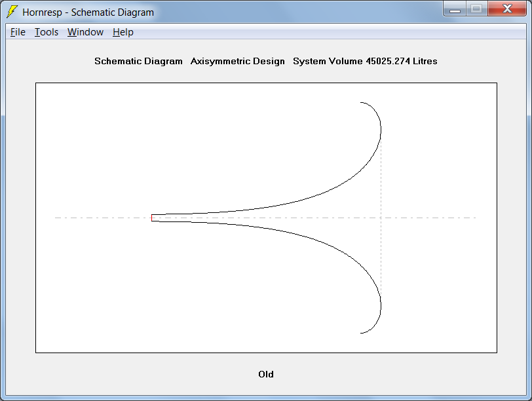Click the 'Schematic Diagram' heading text

click(x=138, y=61)
